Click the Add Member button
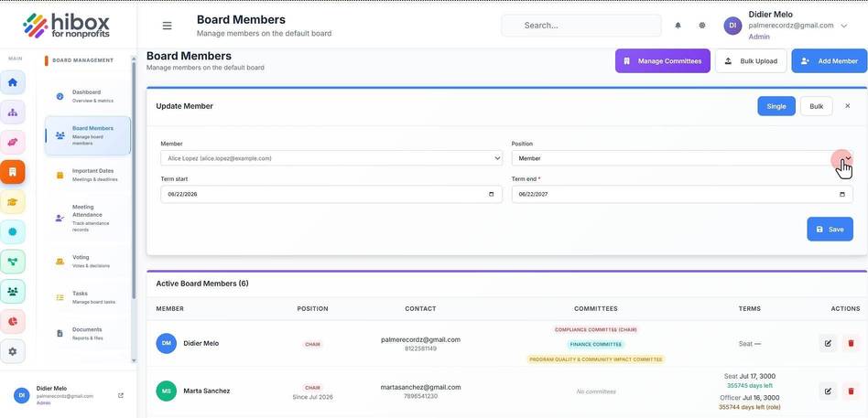868x418 pixels. [x=830, y=60]
